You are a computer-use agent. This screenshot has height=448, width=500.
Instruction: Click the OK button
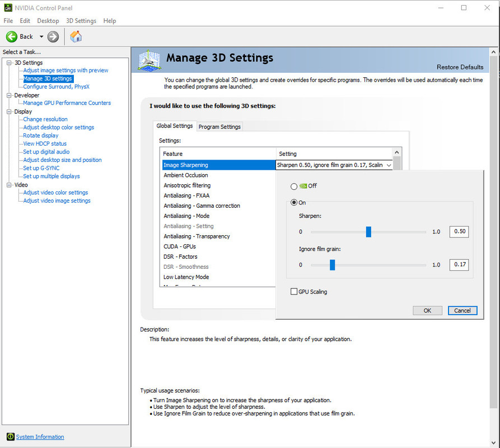pyautogui.click(x=427, y=311)
